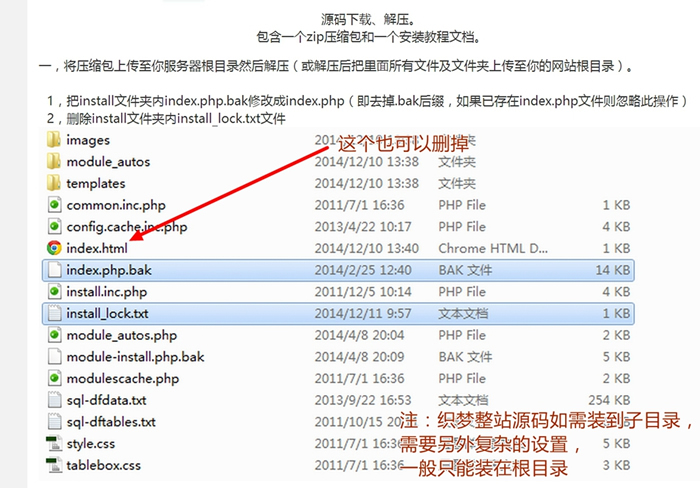
Task: Click the module_autos folder icon
Action: tap(54, 162)
